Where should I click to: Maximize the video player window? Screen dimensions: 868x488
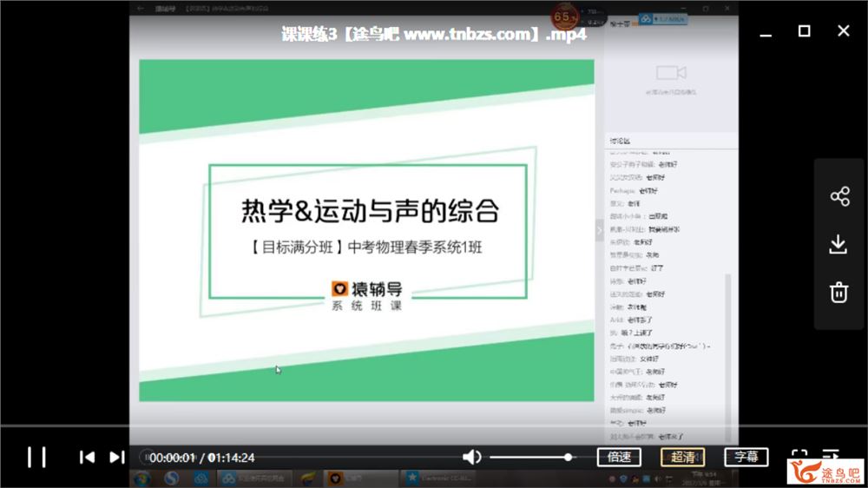tap(805, 31)
